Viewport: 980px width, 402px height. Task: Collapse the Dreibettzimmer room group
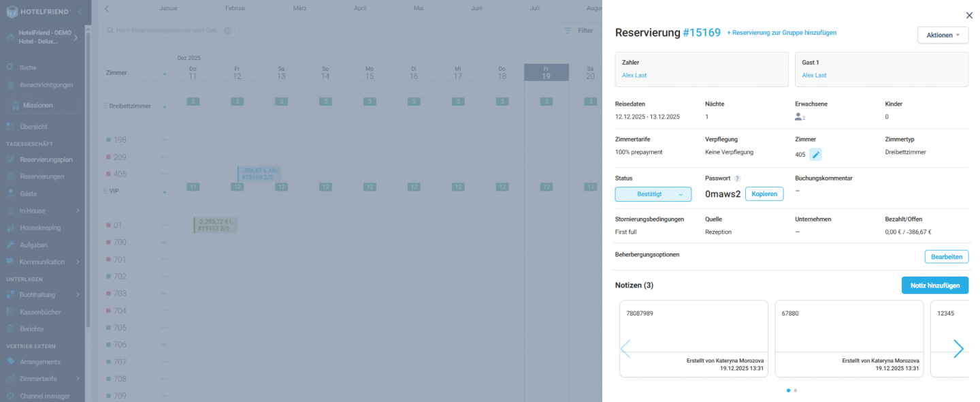(164, 107)
